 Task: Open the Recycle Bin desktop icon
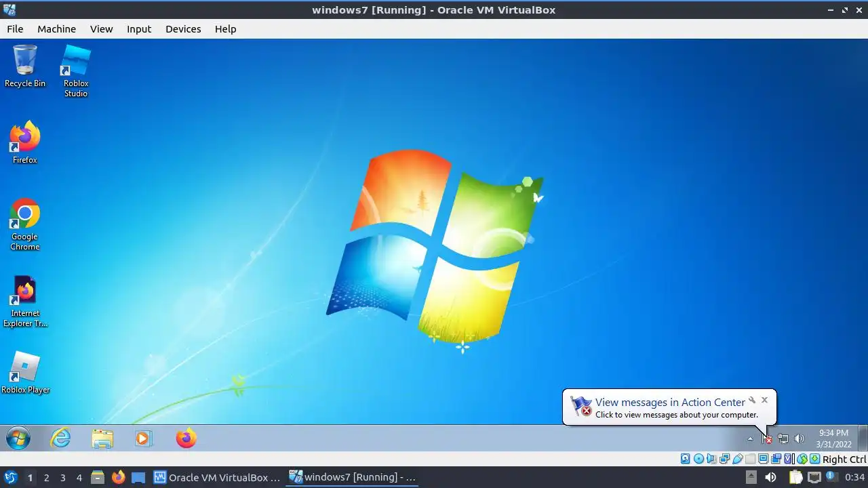24,66
